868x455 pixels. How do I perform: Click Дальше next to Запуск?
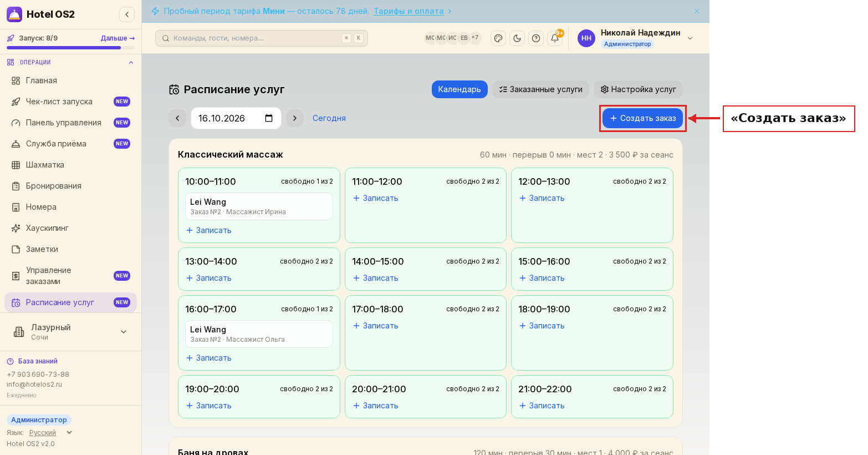point(118,38)
